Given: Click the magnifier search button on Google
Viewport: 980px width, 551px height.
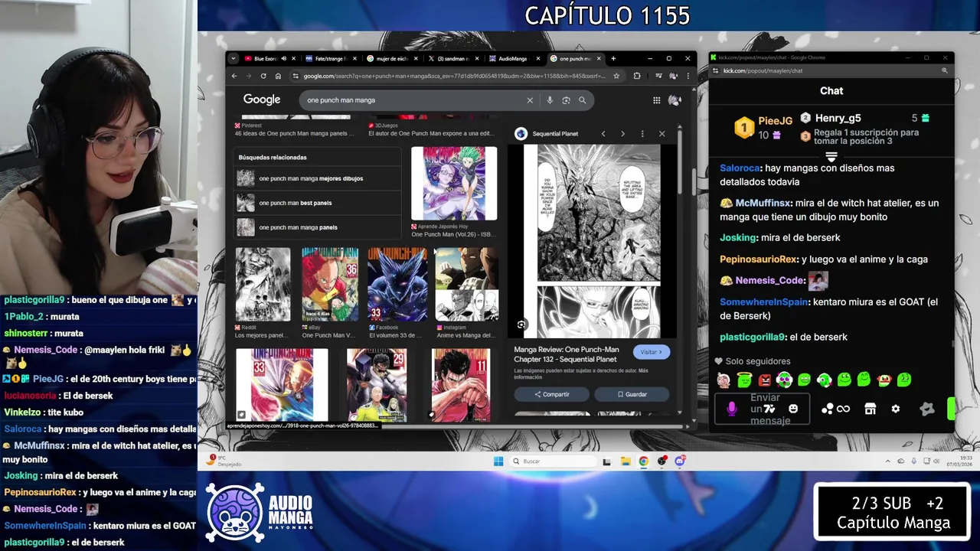Looking at the screenshot, I should [582, 100].
